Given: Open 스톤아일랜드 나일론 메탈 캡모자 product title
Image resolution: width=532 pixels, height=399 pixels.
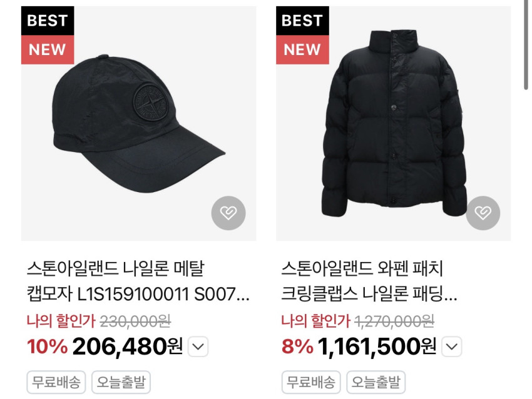Looking at the screenshot, I should (138, 281).
